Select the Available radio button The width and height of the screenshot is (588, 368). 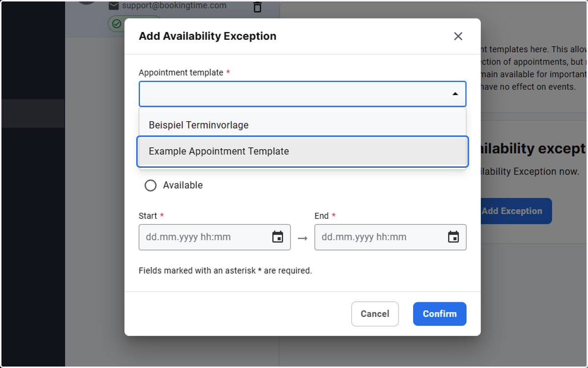pyautogui.click(x=150, y=185)
